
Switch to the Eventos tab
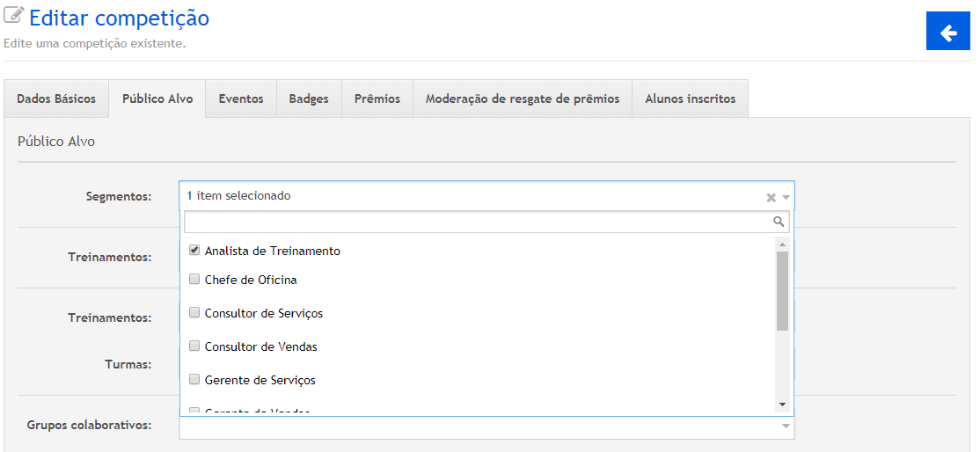tap(241, 98)
